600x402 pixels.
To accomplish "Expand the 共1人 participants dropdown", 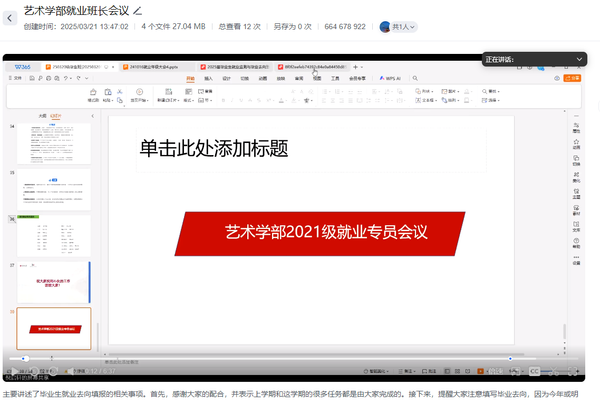I will tap(413, 27).
